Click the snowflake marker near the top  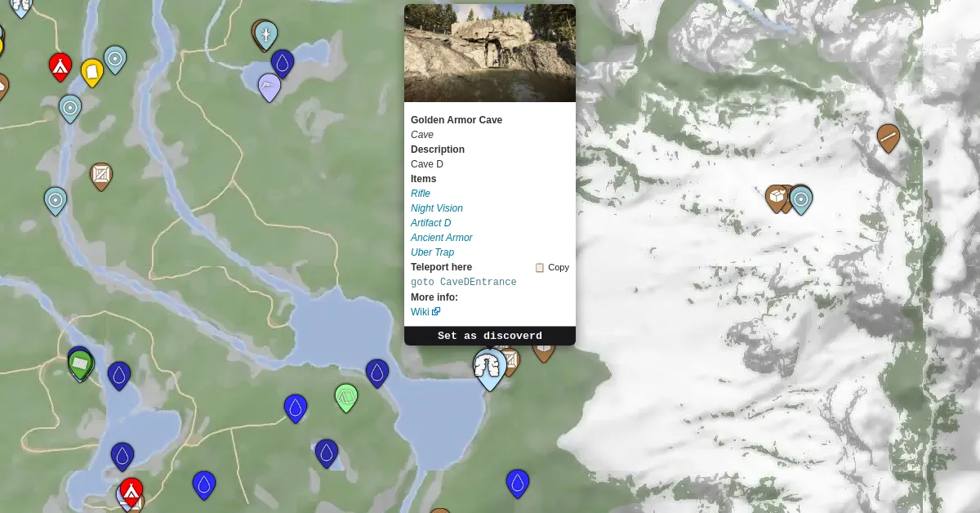[x=265, y=34]
